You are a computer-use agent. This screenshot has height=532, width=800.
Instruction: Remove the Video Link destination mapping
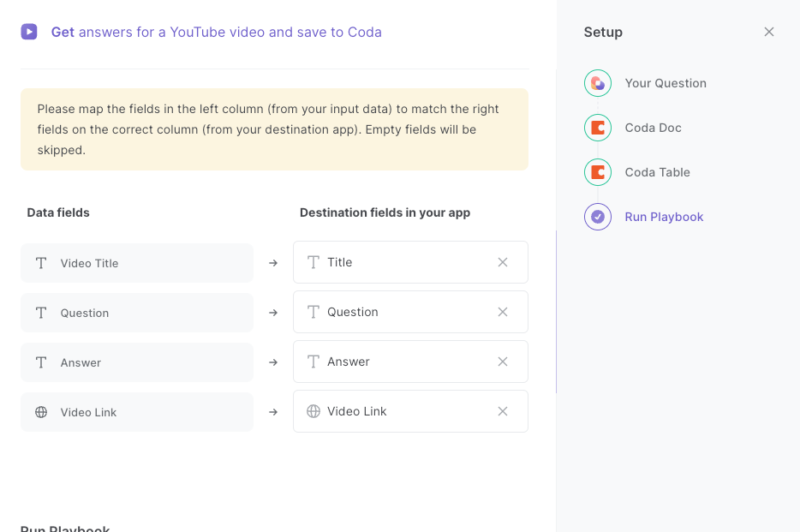point(503,411)
